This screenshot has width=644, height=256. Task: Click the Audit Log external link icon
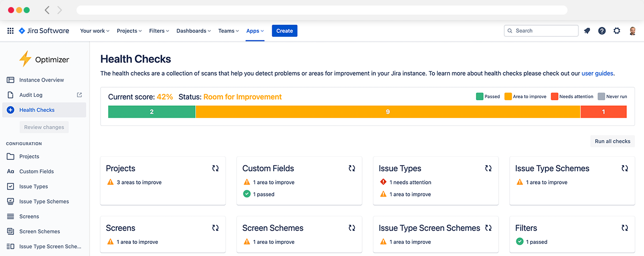coord(79,95)
